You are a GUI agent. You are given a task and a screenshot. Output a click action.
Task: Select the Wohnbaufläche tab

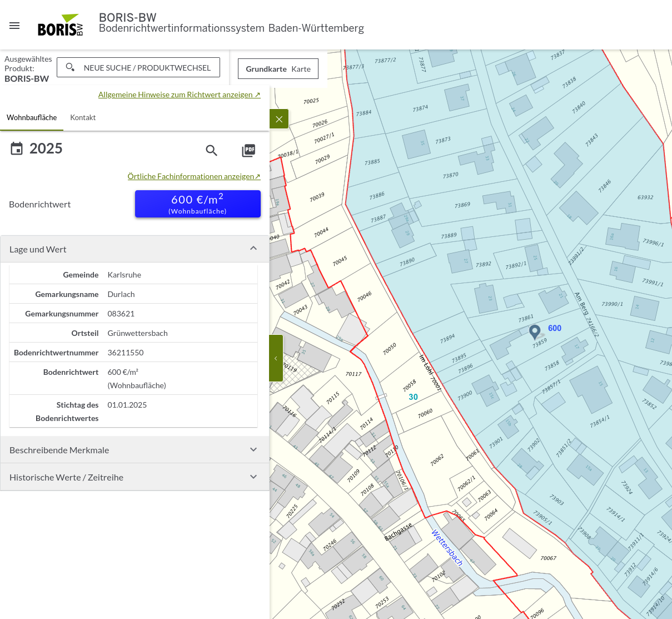click(x=32, y=117)
